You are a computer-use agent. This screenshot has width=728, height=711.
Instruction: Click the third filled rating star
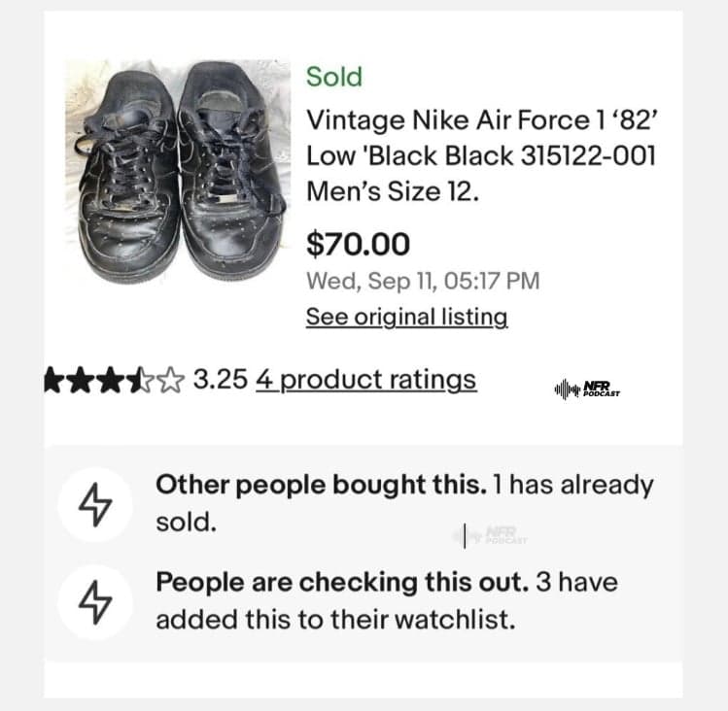[106, 380]
